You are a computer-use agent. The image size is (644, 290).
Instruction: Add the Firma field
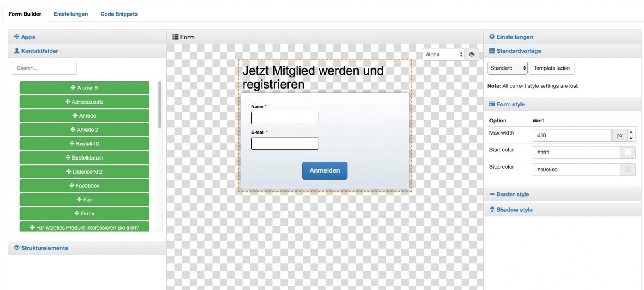tap(84, 213)
